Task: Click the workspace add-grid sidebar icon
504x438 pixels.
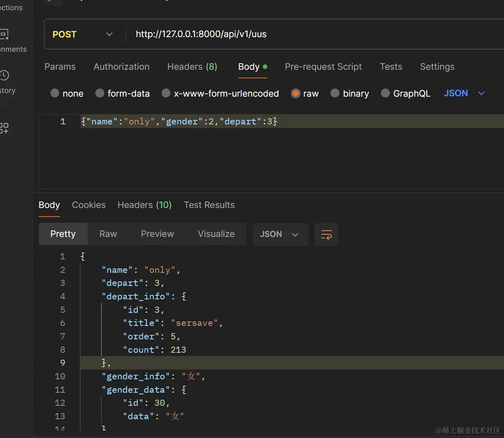Action: click(4, 128)
